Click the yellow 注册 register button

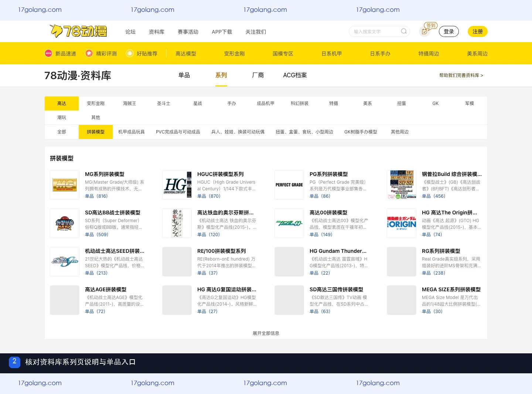tap(478, 31)
